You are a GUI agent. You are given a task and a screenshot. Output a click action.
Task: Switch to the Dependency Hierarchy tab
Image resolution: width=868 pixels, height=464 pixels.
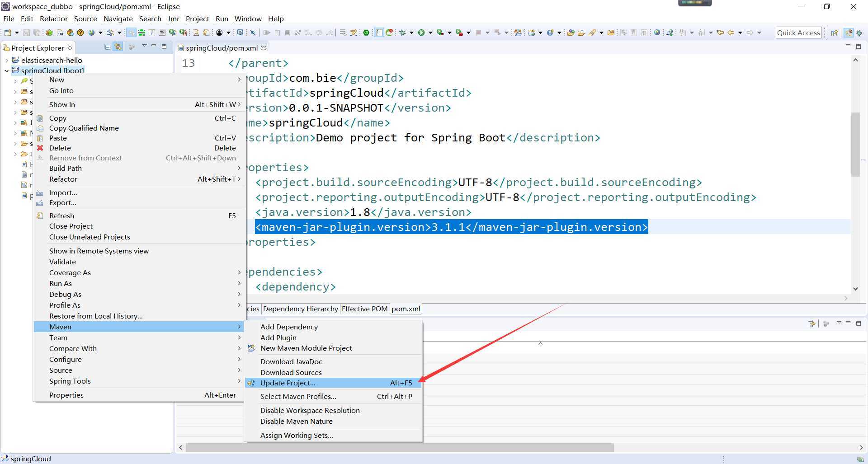tap(301, 309)
